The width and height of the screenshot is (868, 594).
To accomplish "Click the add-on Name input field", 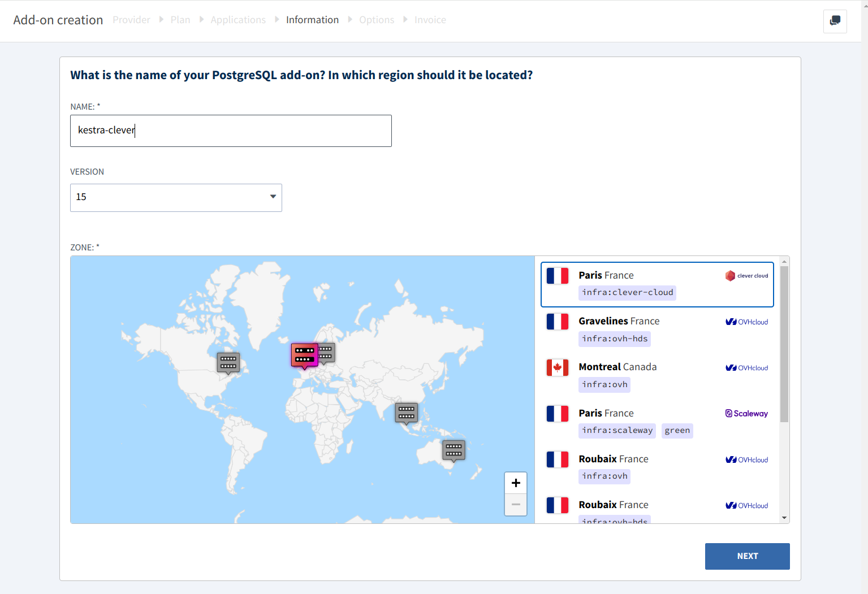I will 231,131.
